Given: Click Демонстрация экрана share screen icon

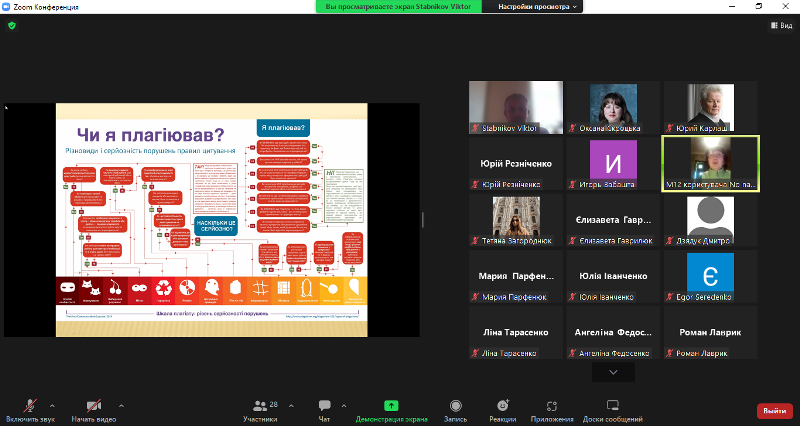Looking at the screenshot, I should [x=391, y=406].
